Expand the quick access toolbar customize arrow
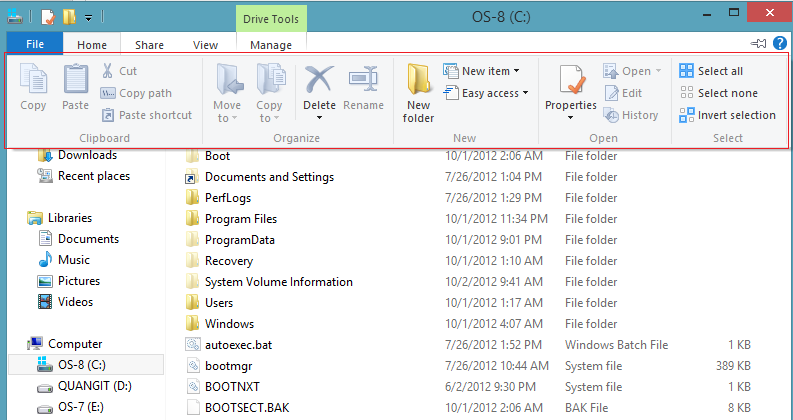Image resolution: width=793 pixels, height=420 pixels. click(x=89, y=18)
